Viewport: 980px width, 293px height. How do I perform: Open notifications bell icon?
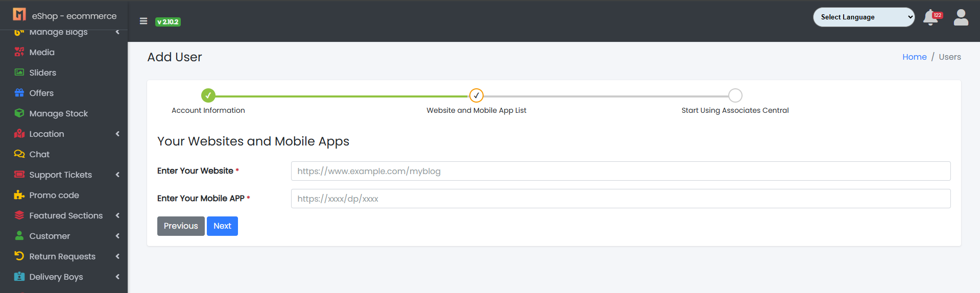(x=930, y=18)
